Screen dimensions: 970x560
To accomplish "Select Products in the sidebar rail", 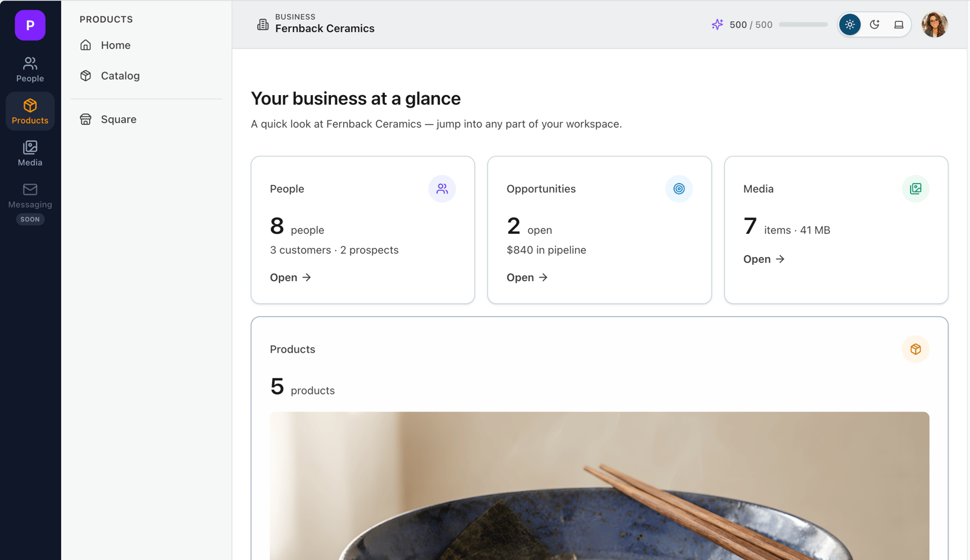I will tap(30, 112).
